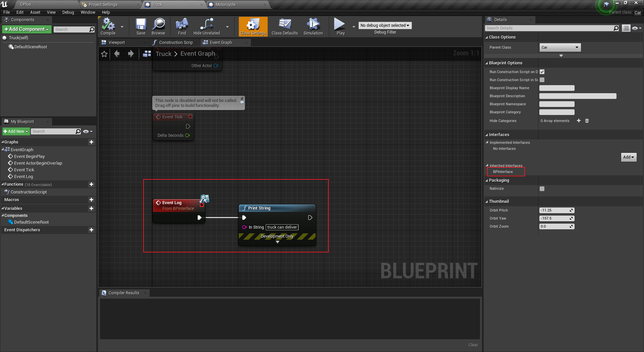Navigate forward in graph history
644x352 pixels.
(131, 54)
